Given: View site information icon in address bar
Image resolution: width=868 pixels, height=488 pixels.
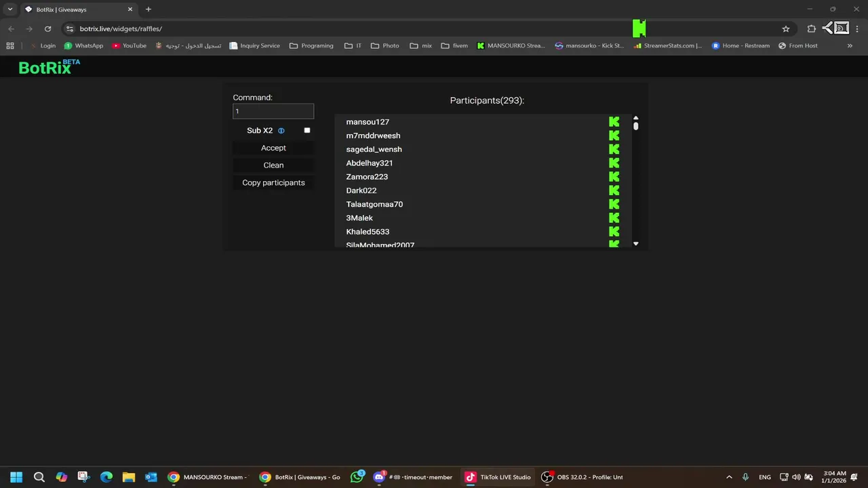Looking at the screenshot, I should (70, 28).
